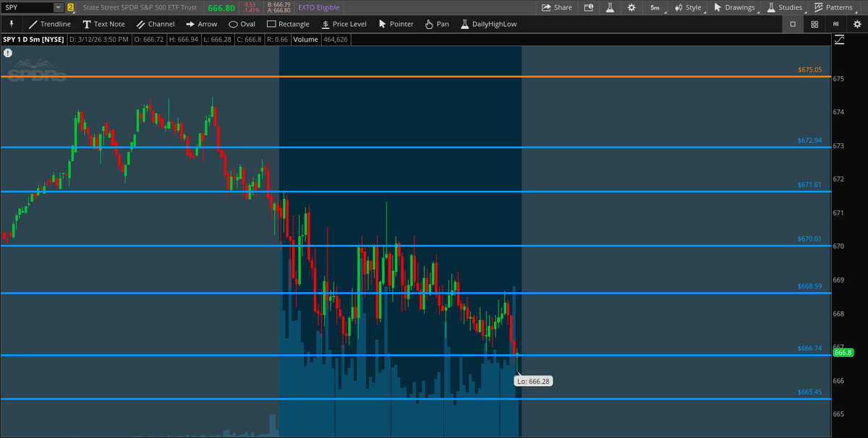Click the EXTO Eligible label
The image size is (868, 438).
point(319,7)
